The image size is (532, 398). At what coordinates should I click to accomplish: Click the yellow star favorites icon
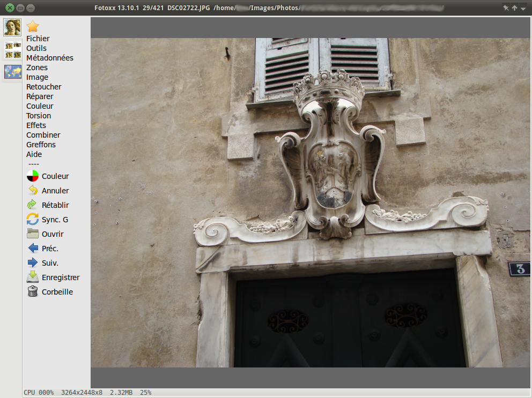click(33, 26)
